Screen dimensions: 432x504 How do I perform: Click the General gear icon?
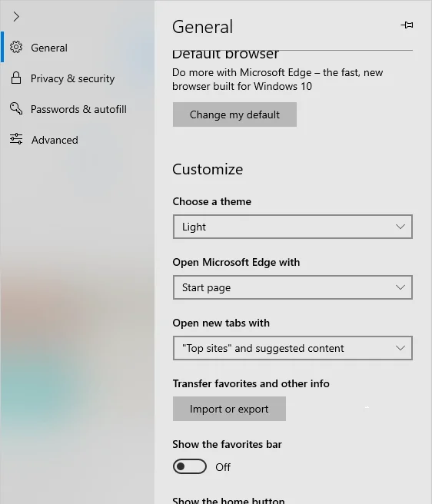[x=16, y=48]
